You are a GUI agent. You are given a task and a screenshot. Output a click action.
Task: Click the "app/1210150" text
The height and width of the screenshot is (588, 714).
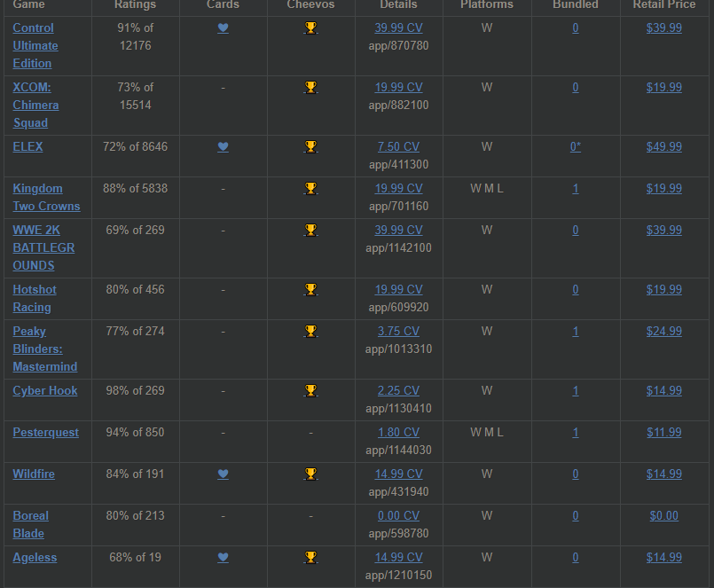click(398, 575)
